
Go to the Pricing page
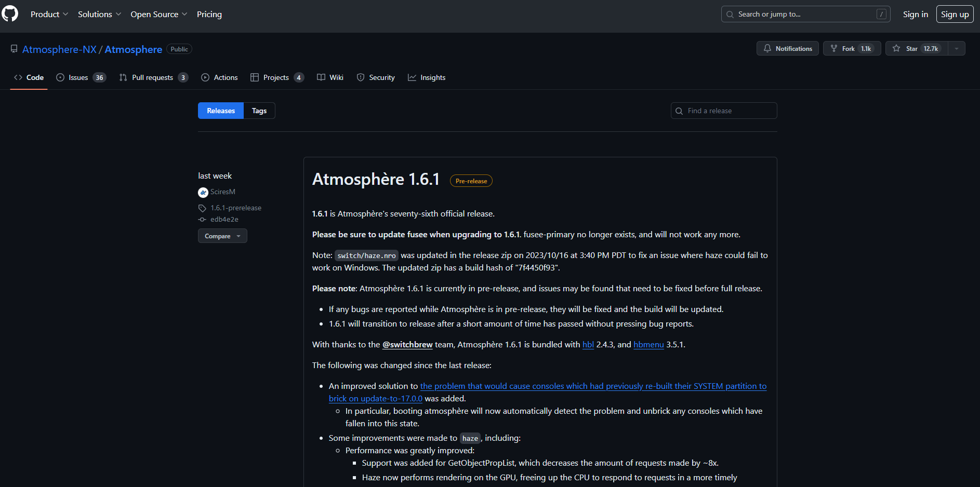coord(209,14)
